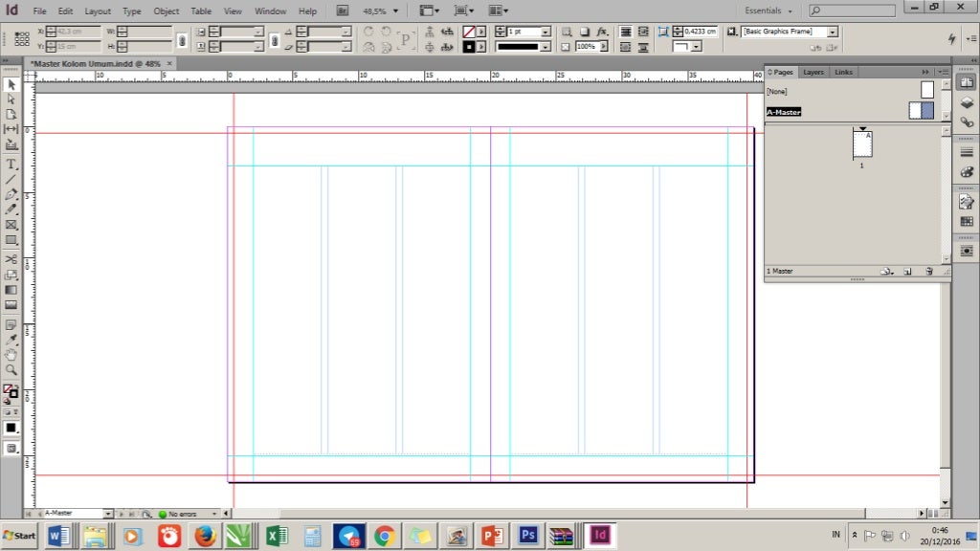
Task: Switch to the Layers panel tab
Action: [x=813, y=72]
